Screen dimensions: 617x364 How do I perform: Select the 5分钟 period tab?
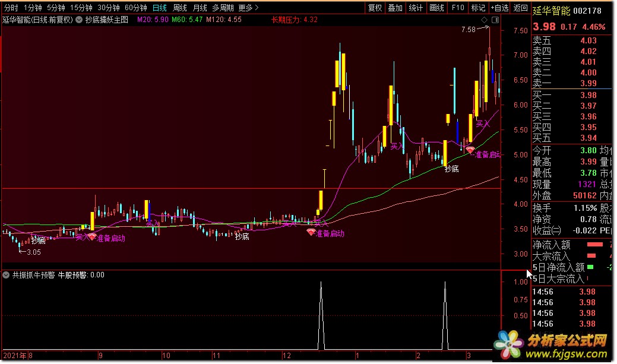tap(56, 8)
